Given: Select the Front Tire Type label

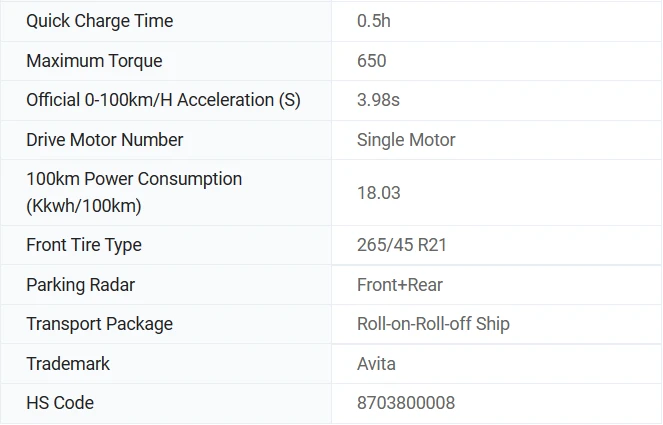Looking at the screenshot, I should [x=84, y=245].
